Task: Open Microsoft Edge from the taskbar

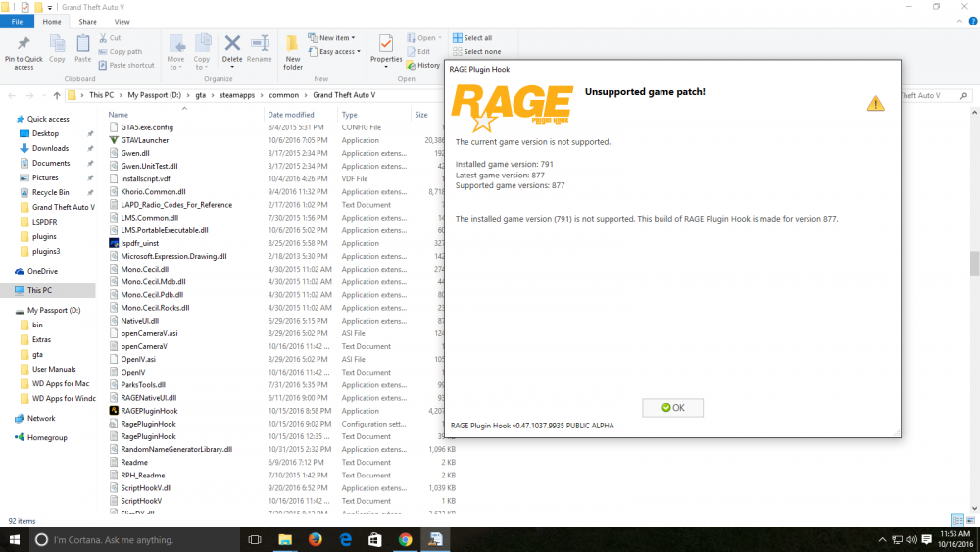Action: [x=345, y=539]
